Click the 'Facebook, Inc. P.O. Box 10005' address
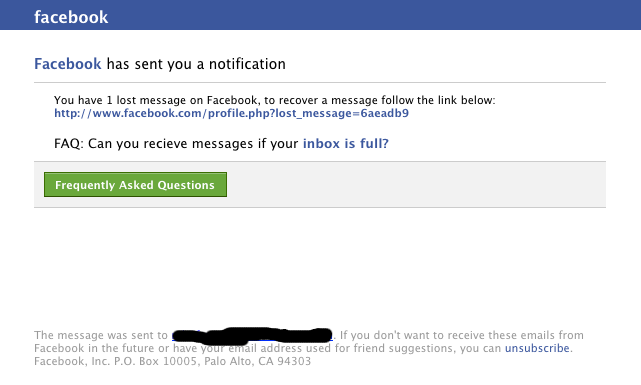This screenshot has height=385, width=641. pos(117,361)
